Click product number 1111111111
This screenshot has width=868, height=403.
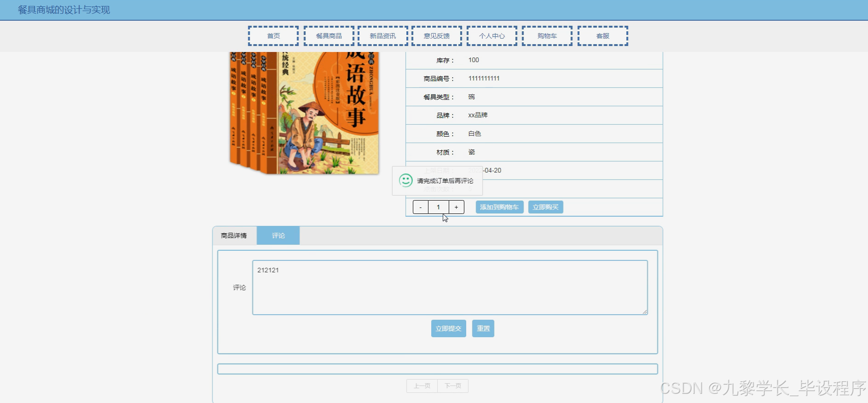coord(484,78)
